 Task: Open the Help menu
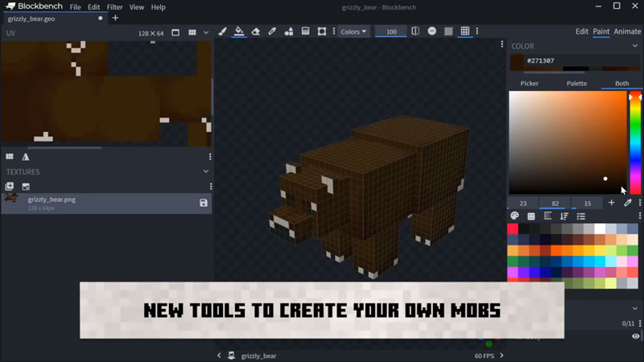click(x=158, y=7)
